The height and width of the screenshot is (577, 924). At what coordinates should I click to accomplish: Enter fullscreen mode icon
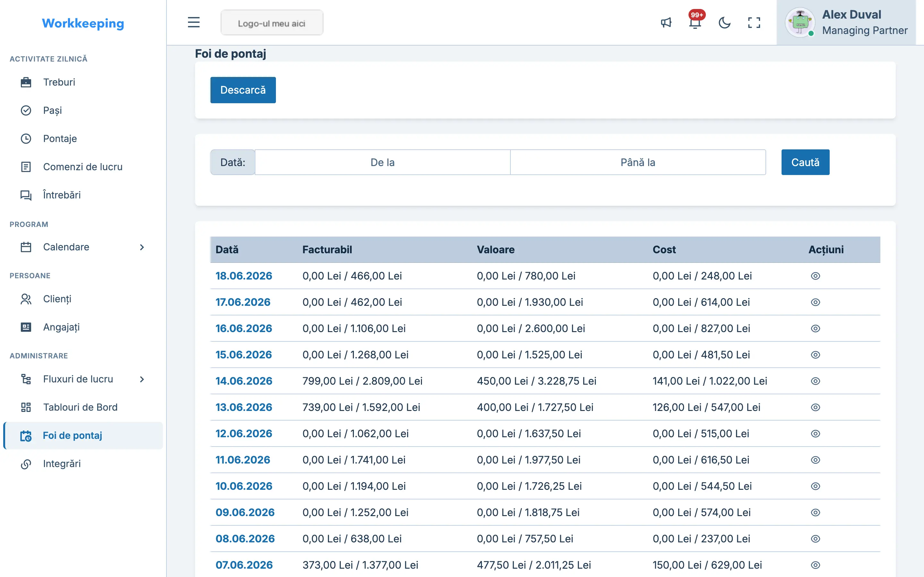click(754, 22)
